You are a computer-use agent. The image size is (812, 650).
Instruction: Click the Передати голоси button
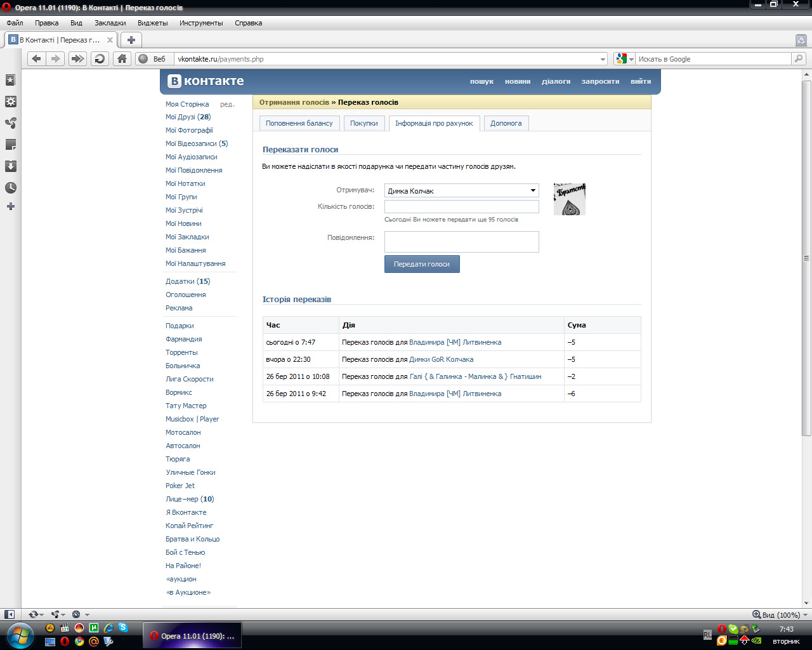point(422,264)
